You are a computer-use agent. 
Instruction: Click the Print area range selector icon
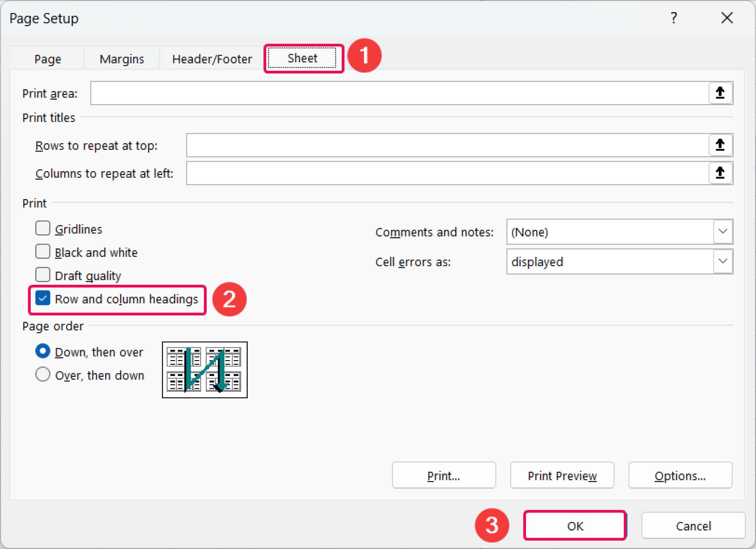coord(720,93)
